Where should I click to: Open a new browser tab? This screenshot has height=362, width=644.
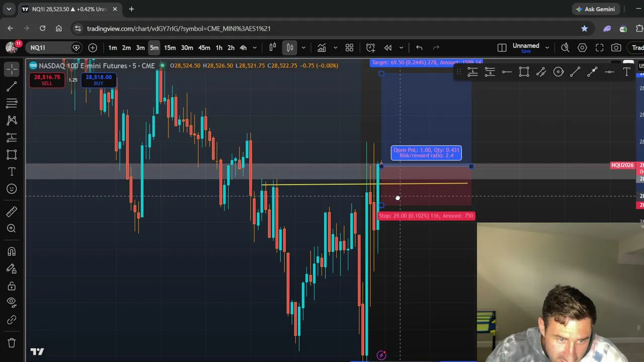[x=131, y=9]
